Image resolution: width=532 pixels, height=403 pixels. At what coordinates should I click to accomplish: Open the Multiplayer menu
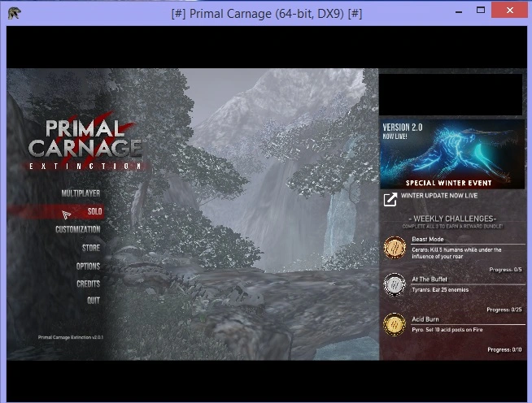tap(81, 193)
